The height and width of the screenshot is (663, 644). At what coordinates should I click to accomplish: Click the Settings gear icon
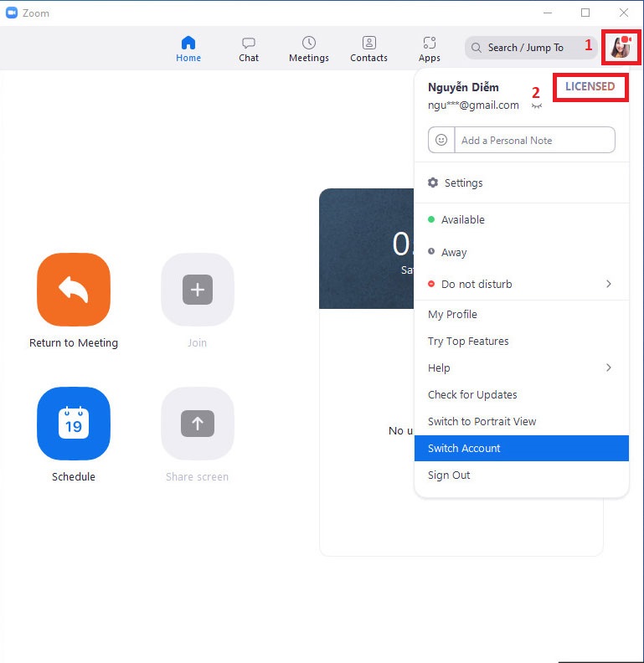coord(433,182)
